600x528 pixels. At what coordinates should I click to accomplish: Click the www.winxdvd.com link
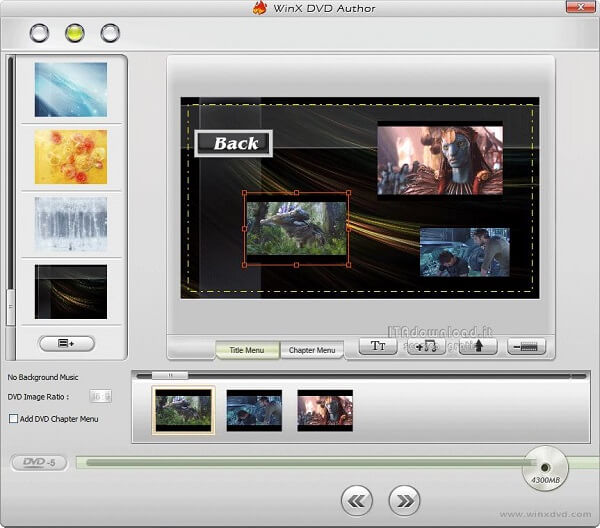coord(545,515)
